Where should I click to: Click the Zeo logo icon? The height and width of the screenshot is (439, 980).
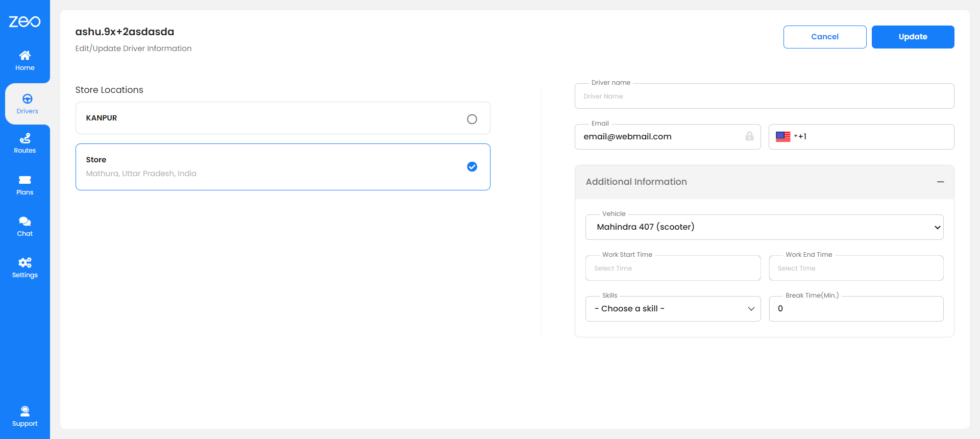point(24,21)
